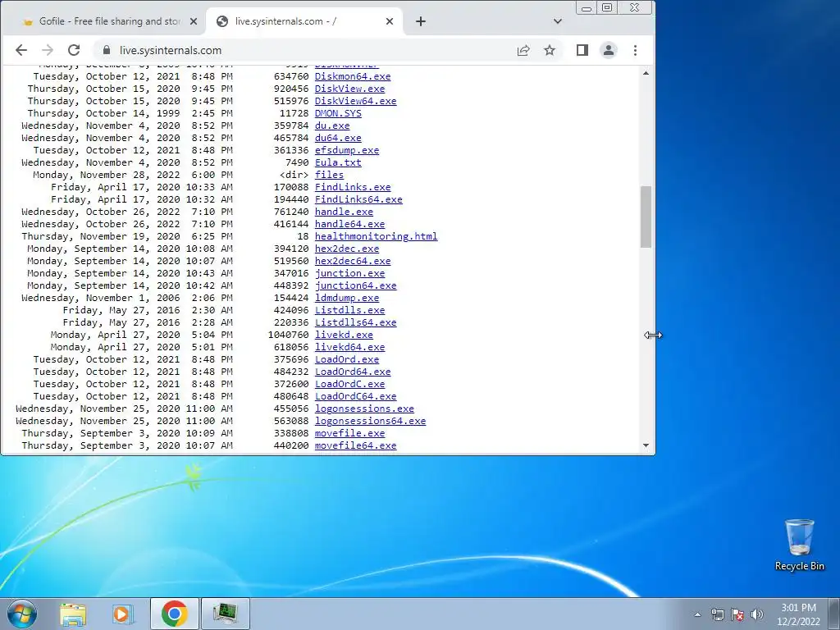Viewport: 840px width, 630px height.
Task: Download junction.exe
Action: pos(349,273)
